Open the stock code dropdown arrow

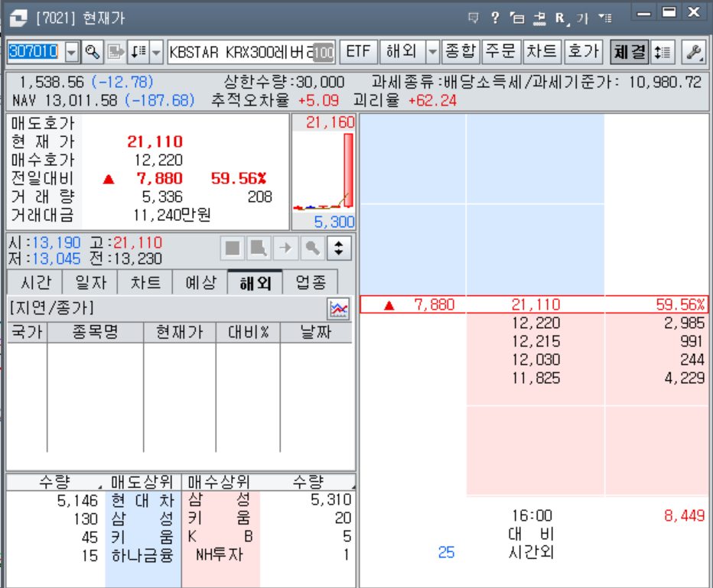[72, 52]
